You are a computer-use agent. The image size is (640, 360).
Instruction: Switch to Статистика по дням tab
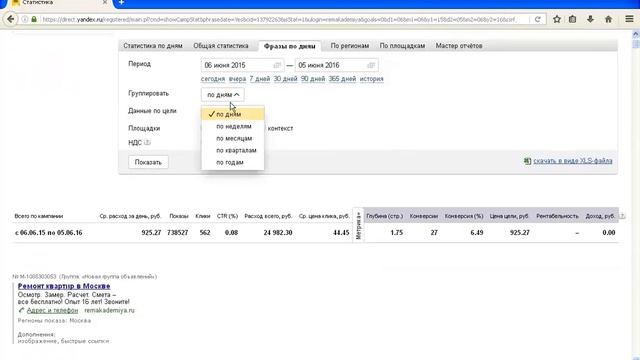(x=153, y=46)
